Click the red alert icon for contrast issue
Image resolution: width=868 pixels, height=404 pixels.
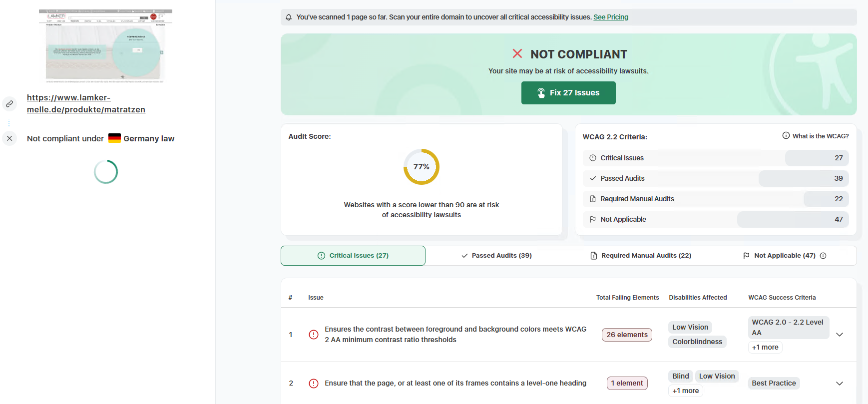[314, 335]
